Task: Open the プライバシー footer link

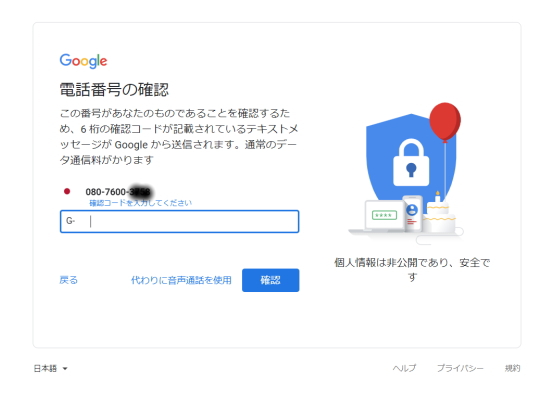Action: click(460, 368)
